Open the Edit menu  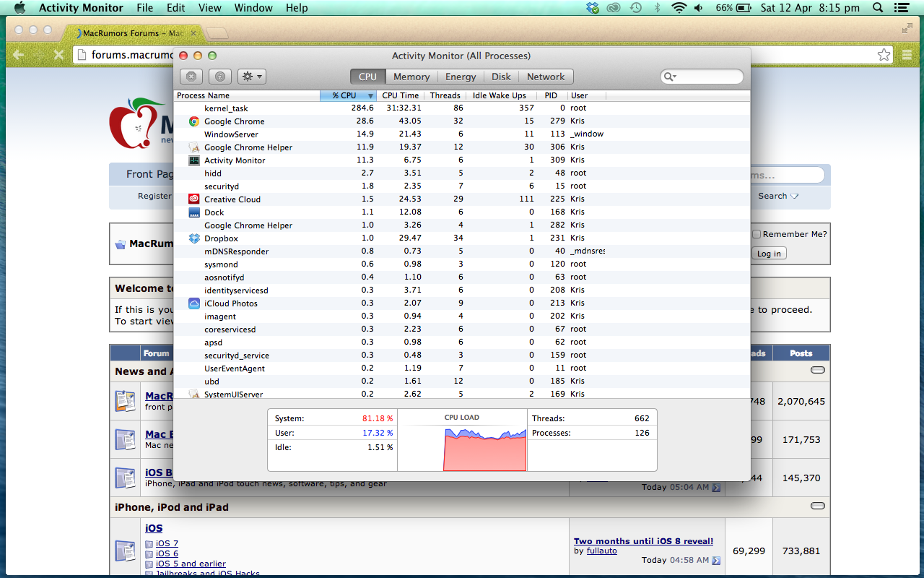(x=176, y=8)
